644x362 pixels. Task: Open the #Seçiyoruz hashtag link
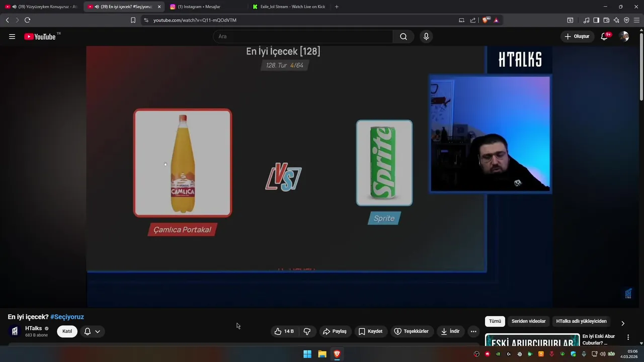(x=67, y=317)
